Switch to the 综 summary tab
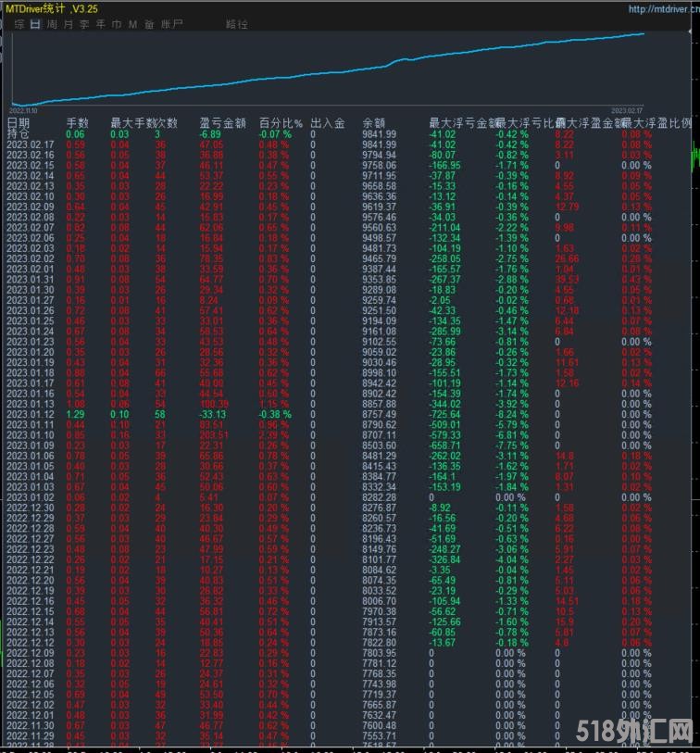 [19, 24]
